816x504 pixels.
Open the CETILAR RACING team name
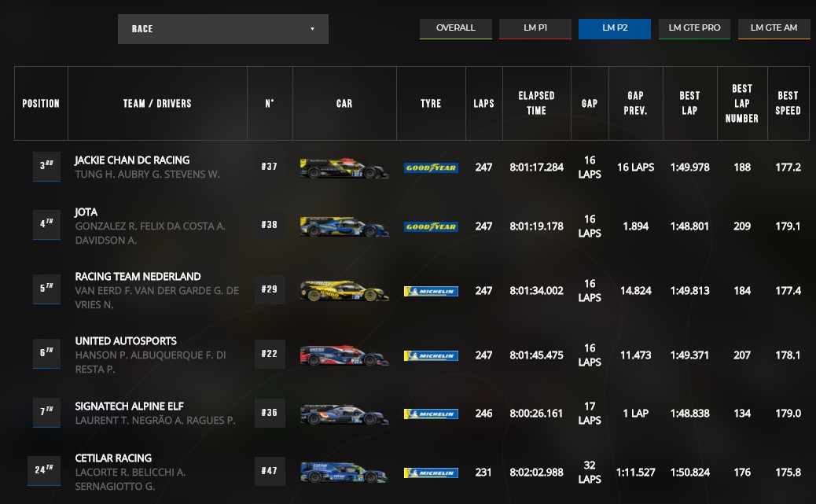113,458
